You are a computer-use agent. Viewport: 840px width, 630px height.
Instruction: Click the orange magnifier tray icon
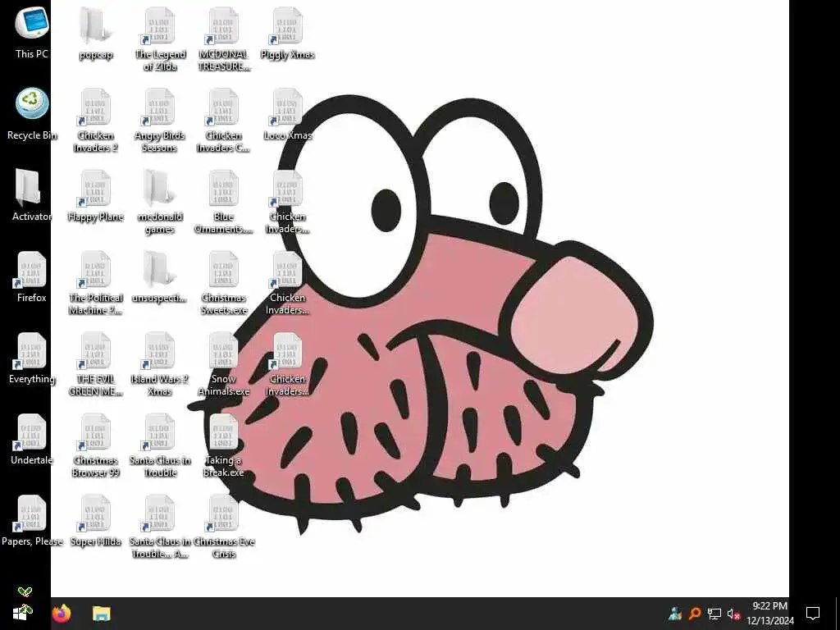(695, 614)
